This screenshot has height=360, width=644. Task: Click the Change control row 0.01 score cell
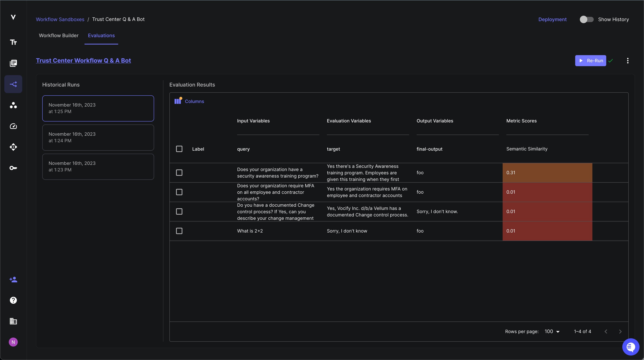pyautogui.click(x=548, y=212)
